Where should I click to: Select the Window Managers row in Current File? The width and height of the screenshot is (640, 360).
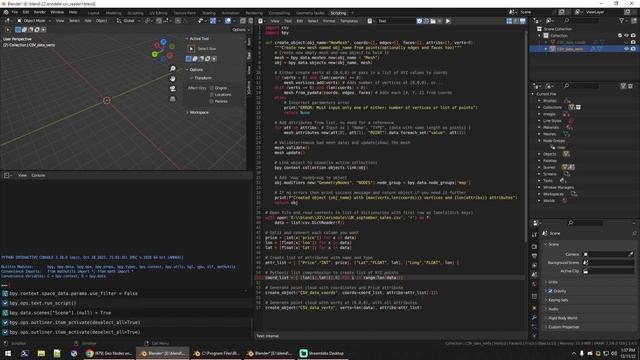[584, 187]
